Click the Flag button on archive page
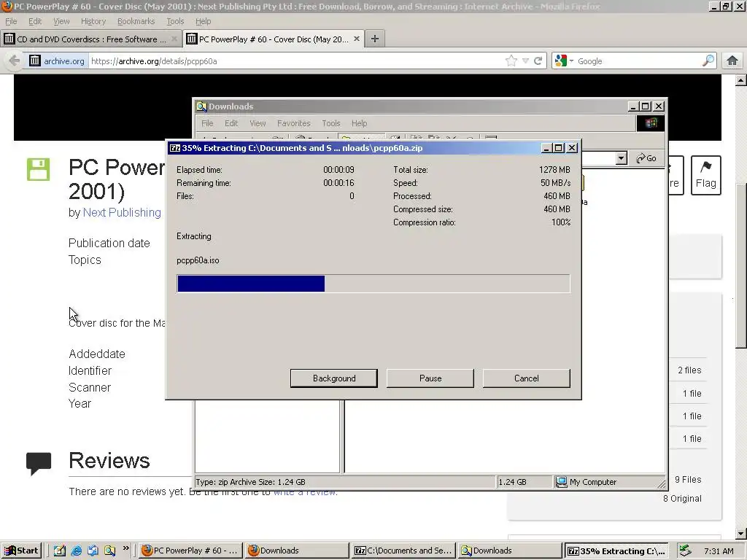 click(x=705, y=175)
